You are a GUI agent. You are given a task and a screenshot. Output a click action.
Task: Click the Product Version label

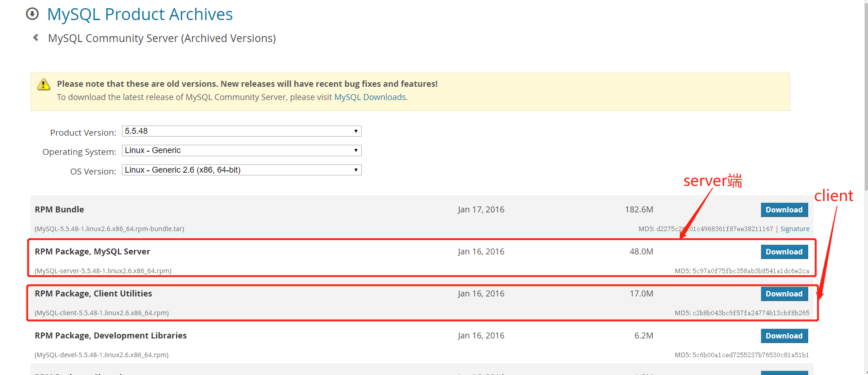83,132
